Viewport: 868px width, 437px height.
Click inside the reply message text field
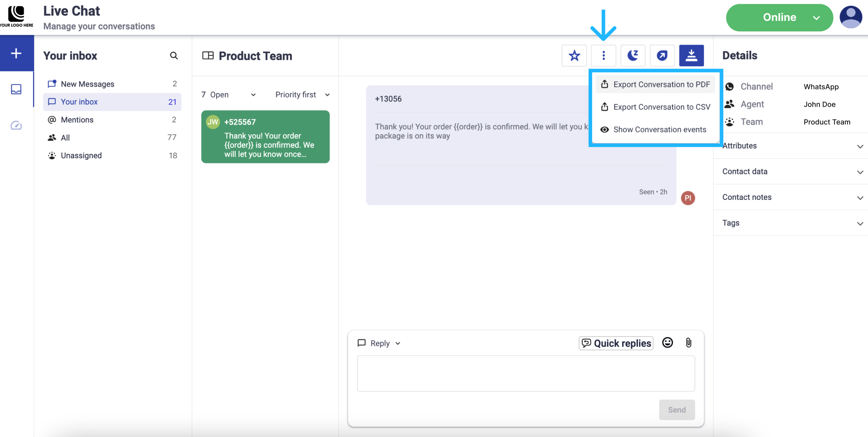tap(526, 373)
